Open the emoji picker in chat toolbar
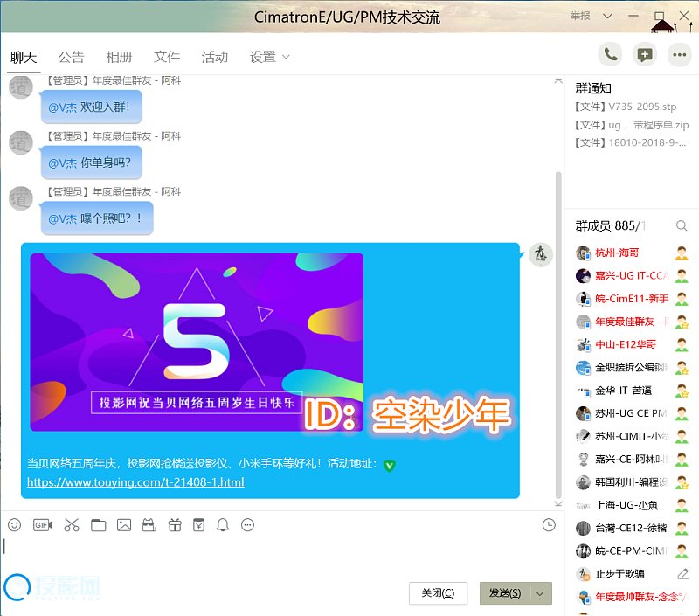Screen dimensions: 699x616 [14, 525]
